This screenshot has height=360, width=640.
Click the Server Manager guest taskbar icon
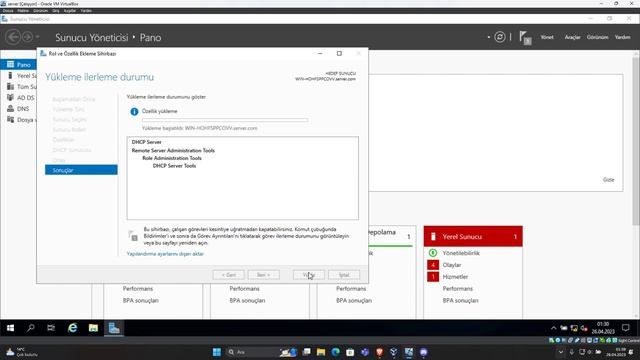[x=114, y=328]
